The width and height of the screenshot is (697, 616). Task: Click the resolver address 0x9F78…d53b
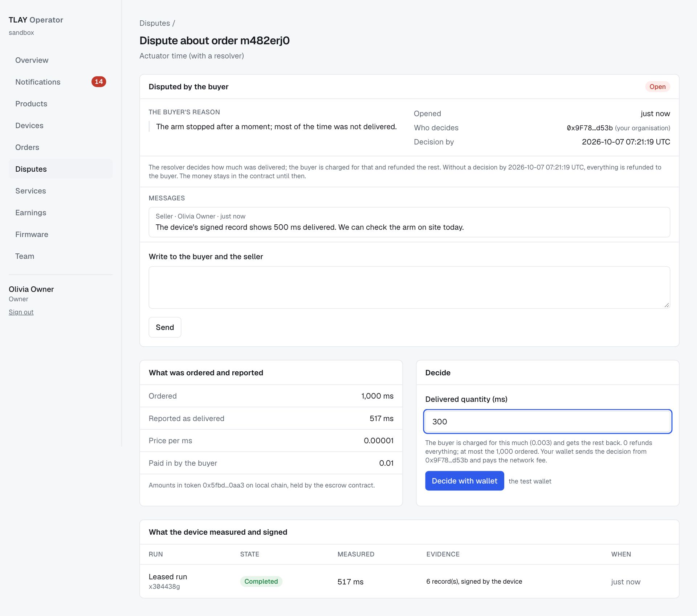[590, 128]
